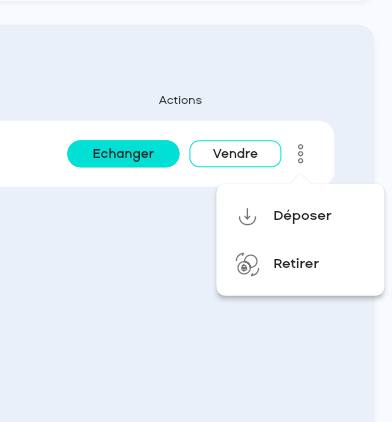Toggle the kebab menu next to Vendre
The image size is (392, 422).
(300, 154)
